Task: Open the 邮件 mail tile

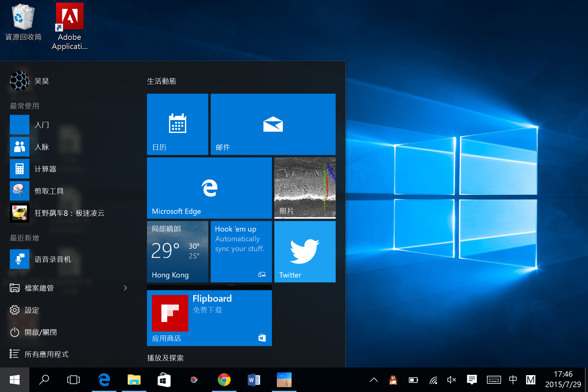Action: click(x=273, y=124)
